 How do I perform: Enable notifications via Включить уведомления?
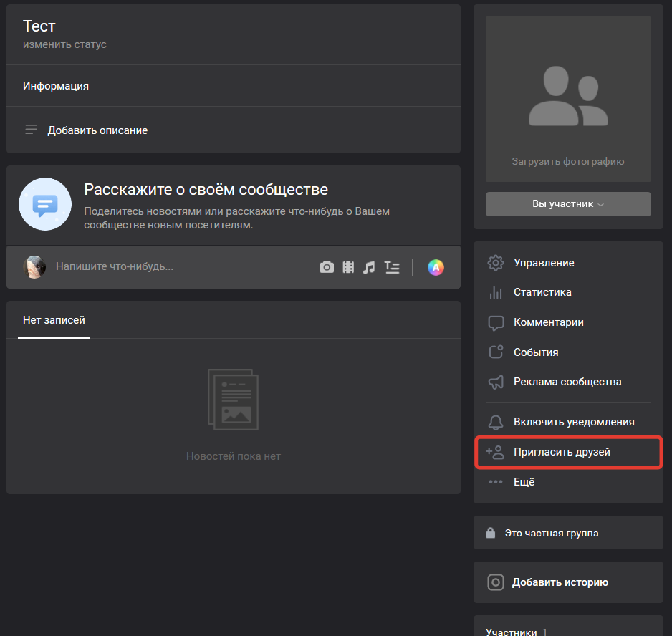tap(573, 422)
